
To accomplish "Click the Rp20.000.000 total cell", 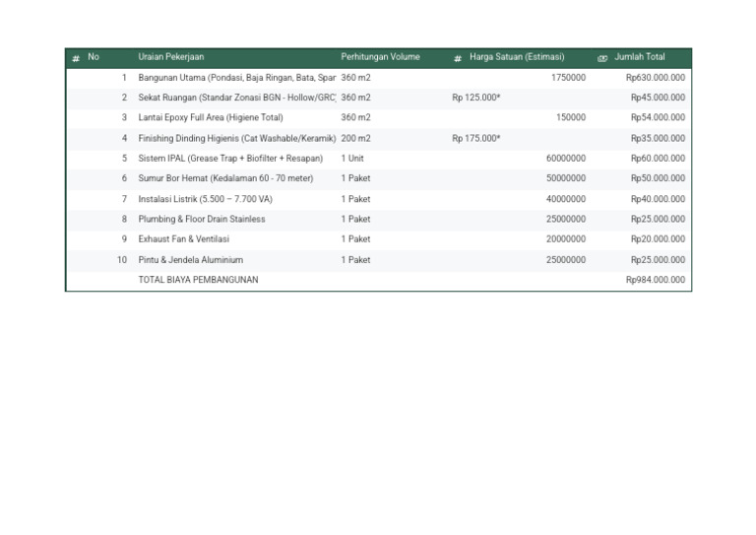I will 658,239.
